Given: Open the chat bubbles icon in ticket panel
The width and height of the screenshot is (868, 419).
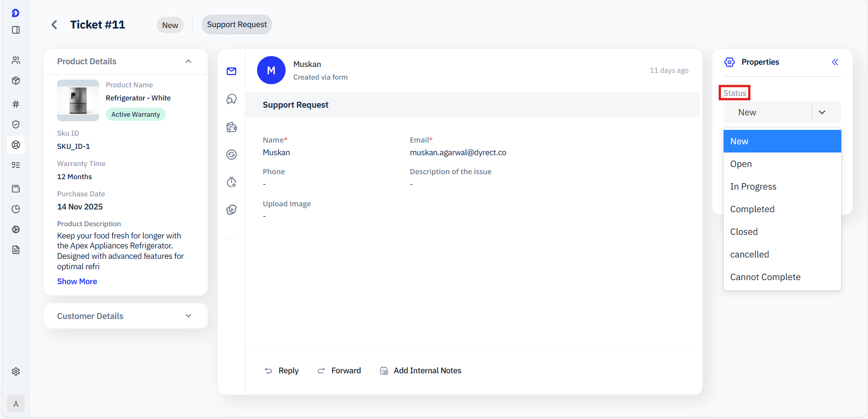Looking at the screenshot, I should [232, 99].
